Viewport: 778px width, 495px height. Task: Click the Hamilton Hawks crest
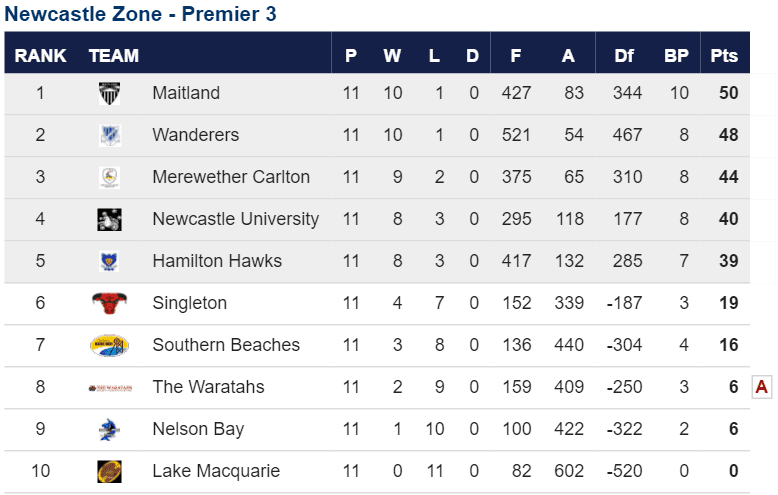(x=109, y=261)
